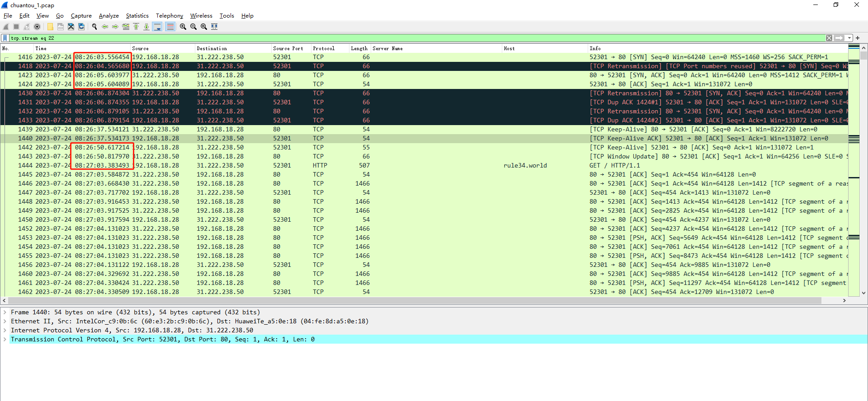868x401 pixels.
Task: Add a new filter button with plus
Action: (858, 38)
